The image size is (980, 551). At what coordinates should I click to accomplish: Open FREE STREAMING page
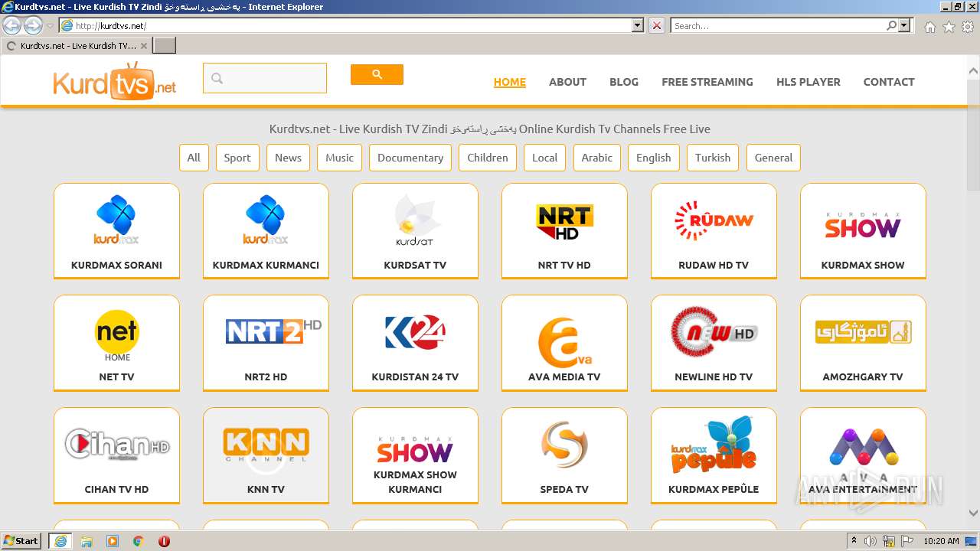tap(707, 82)
